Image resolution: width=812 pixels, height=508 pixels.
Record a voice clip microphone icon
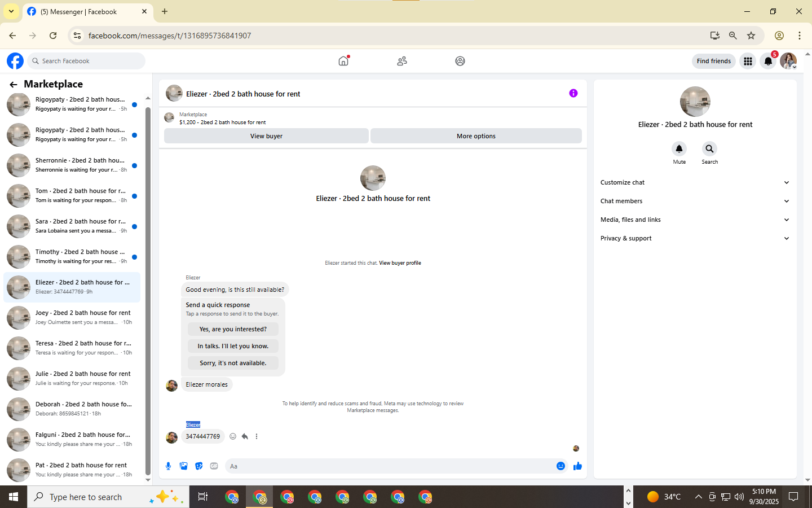[x=168, y=466]
